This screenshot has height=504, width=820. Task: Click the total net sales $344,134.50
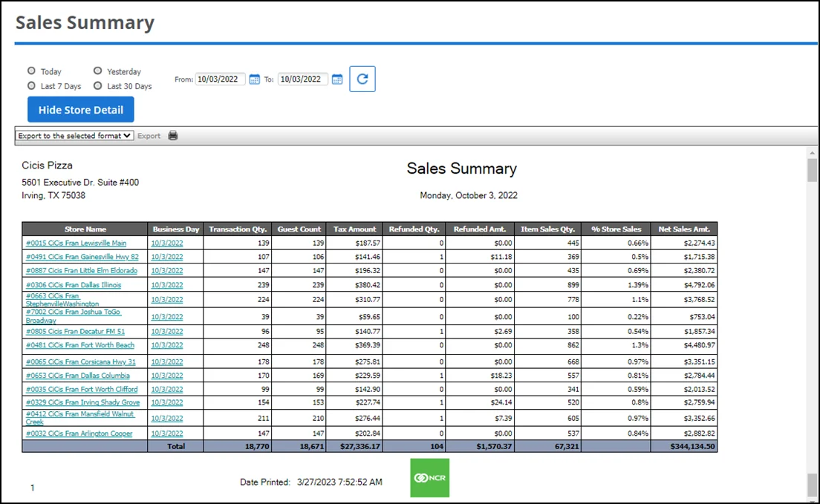692,447
